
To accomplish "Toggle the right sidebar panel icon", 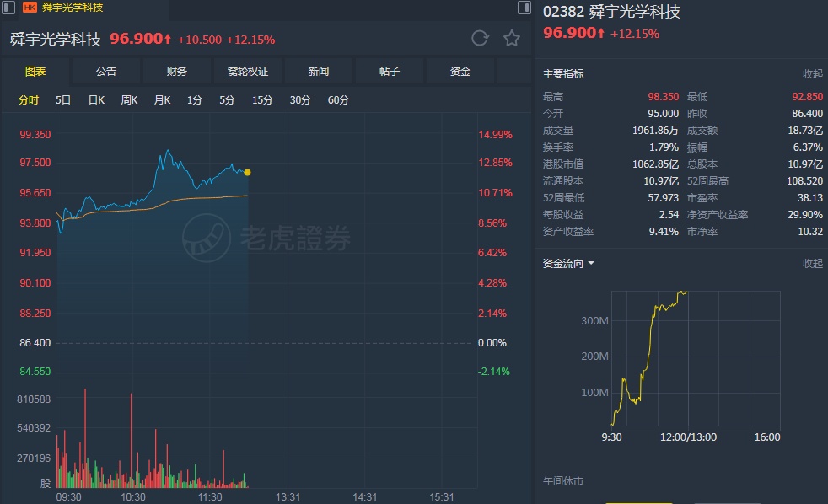I will 524,8.
